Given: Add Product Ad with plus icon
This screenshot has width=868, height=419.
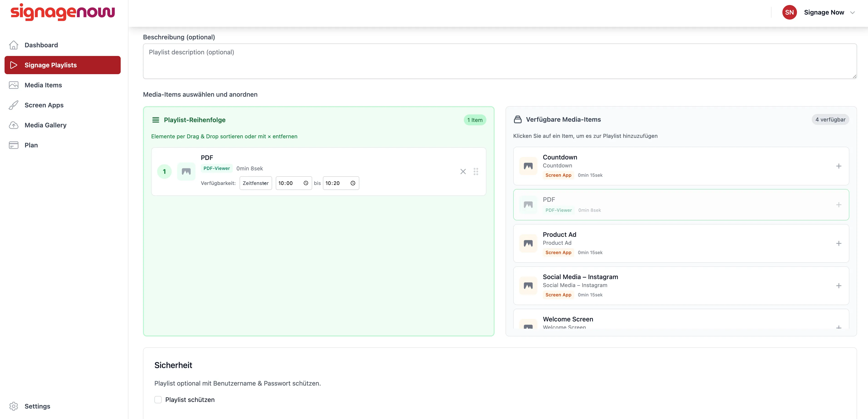Looking at the screenshot, I should click(839, 243).
